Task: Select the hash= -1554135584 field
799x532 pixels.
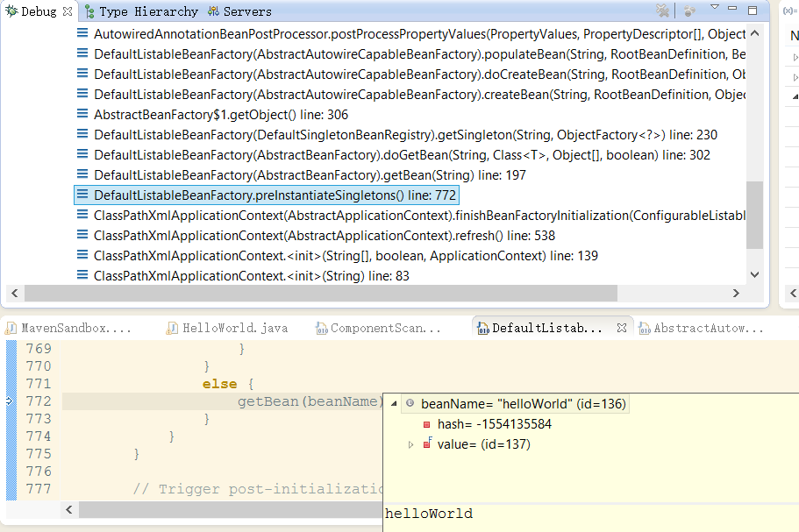Action: [x=495, y=424]
